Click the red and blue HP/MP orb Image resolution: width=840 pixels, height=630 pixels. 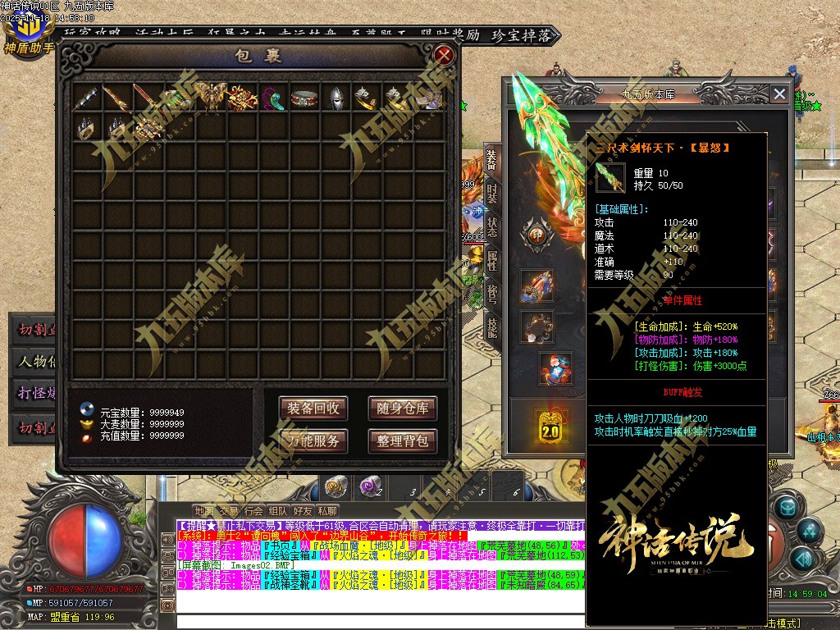85,540
